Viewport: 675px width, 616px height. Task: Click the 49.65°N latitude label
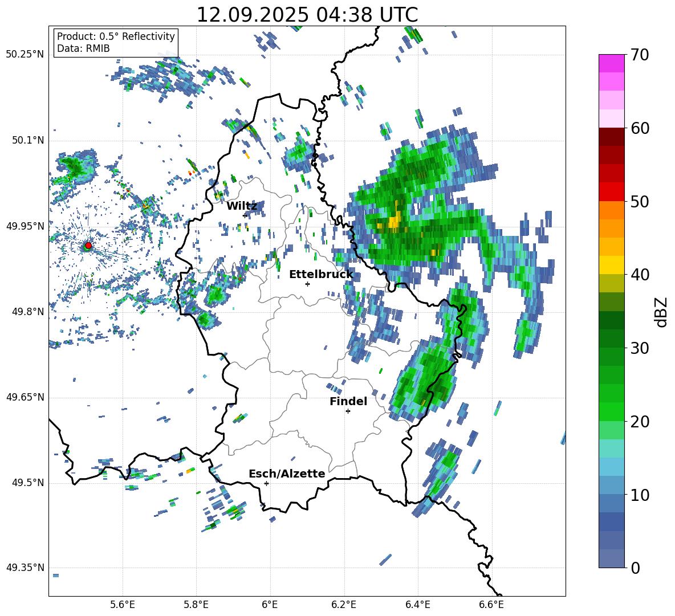pyautogui.click(x=25, y=397)
